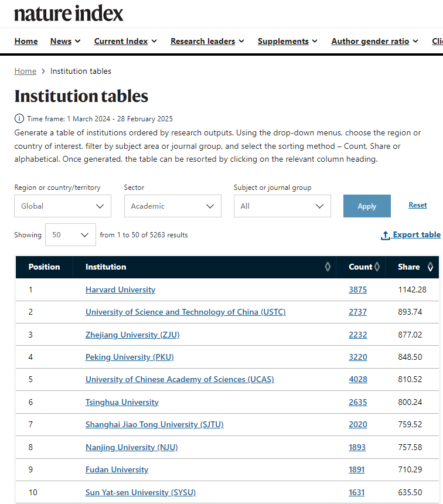Open the News menu

[66, 41]
